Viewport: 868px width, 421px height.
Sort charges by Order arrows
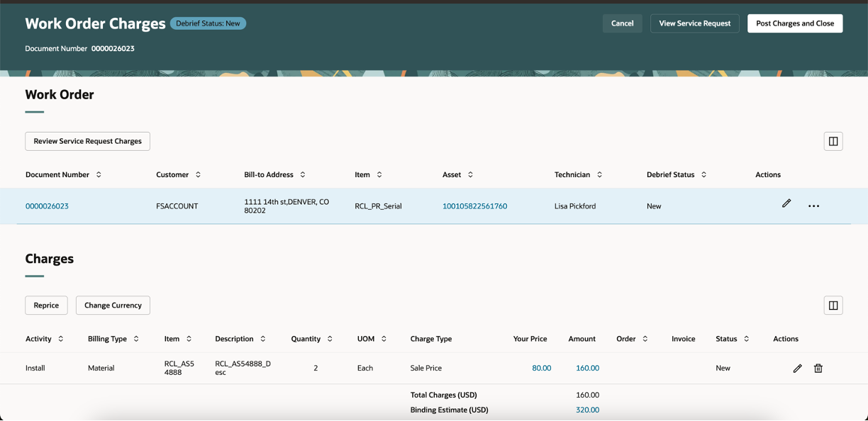point(645,339)
